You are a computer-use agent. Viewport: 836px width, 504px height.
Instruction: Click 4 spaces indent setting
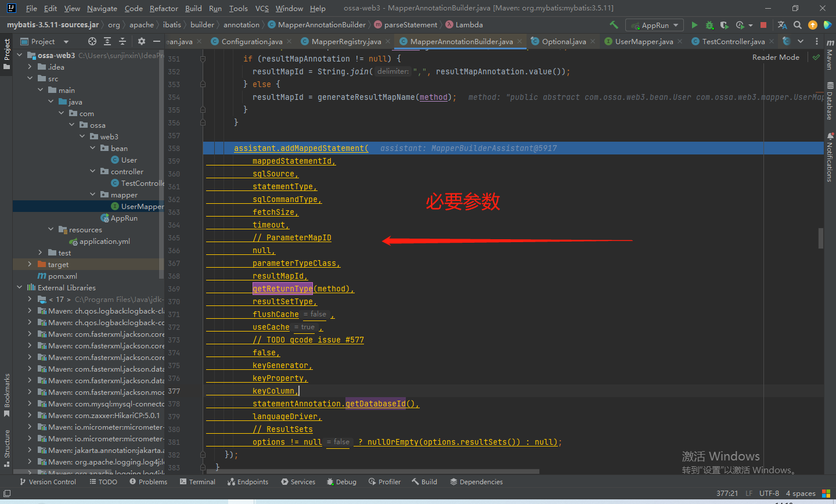(801, 493)
